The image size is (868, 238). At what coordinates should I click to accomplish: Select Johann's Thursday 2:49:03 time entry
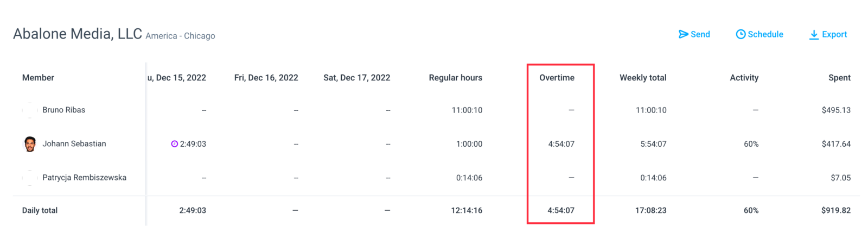click(193, 144)
